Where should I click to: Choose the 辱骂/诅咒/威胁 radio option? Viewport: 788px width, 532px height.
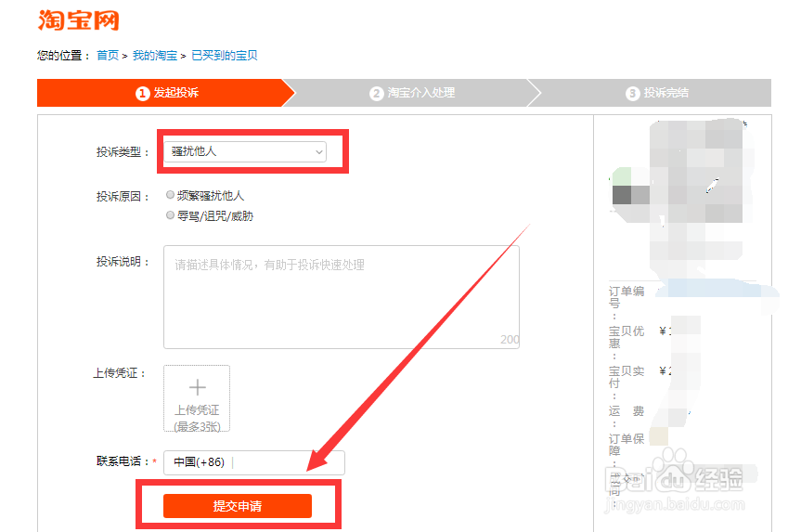pyautogui.click(x=171, y=215)
